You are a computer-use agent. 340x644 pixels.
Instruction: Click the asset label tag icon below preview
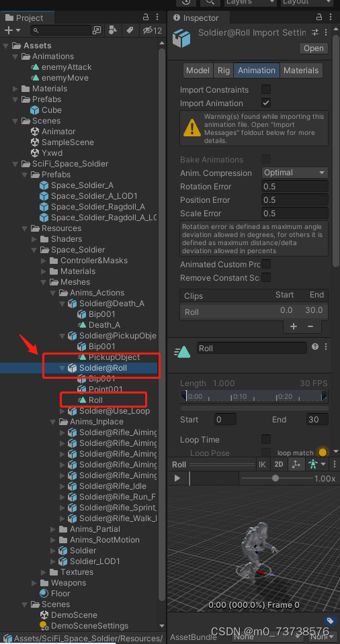(x=329, y=620)
